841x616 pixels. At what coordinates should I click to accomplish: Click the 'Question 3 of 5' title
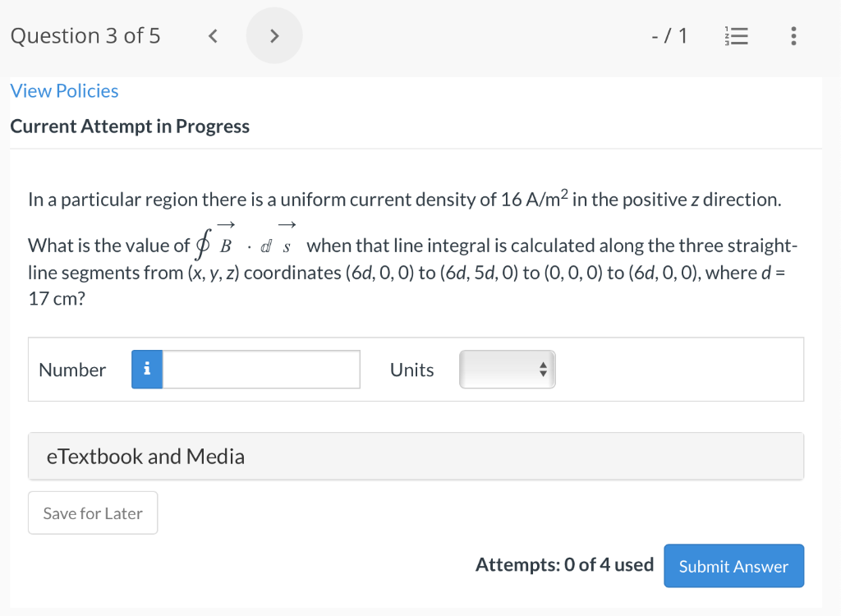(85, 35)
